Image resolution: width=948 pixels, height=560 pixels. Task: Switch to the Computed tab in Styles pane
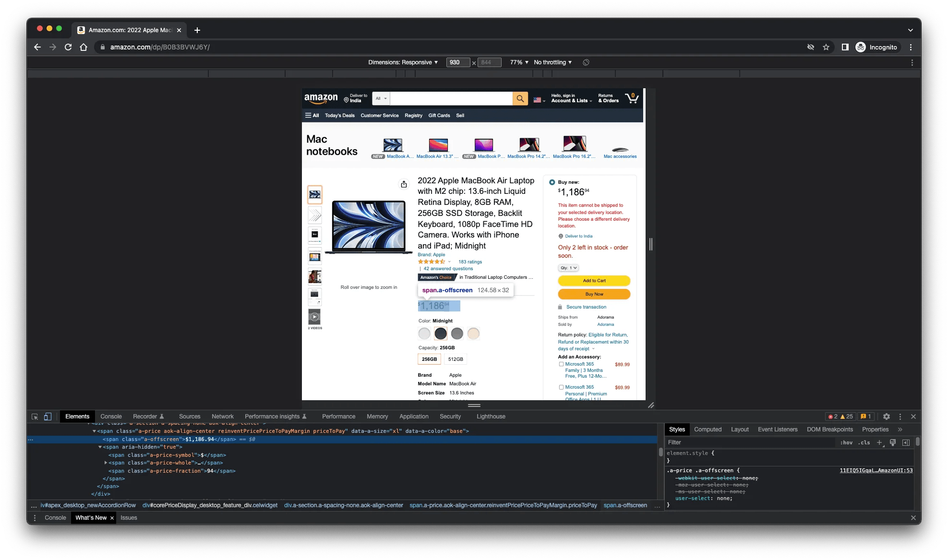[x=708, y=429]
